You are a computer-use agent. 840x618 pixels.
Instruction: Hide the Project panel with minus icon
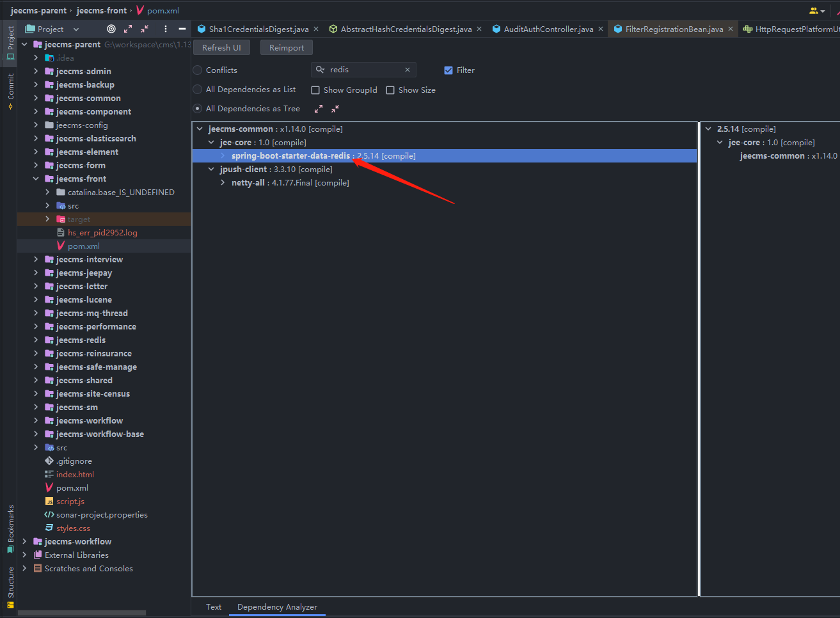coord(182,29)
